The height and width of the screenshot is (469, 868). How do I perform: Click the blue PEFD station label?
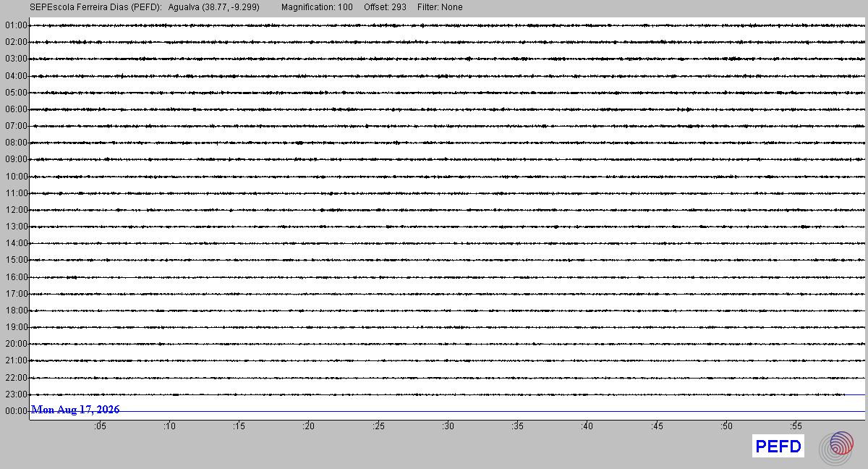pos(778,447)
